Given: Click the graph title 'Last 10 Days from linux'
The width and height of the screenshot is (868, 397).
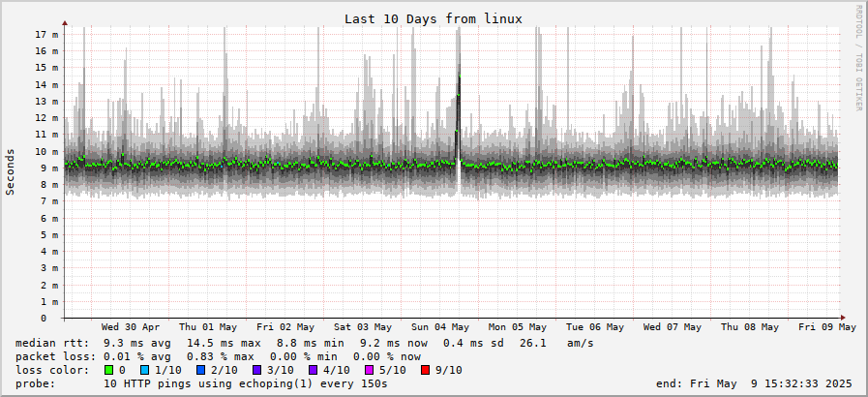Looking at the screenshot, I should [434, 18].
